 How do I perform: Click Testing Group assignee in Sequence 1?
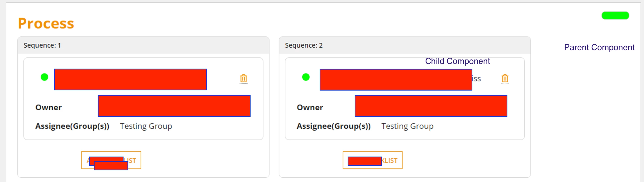coord(146,126)
